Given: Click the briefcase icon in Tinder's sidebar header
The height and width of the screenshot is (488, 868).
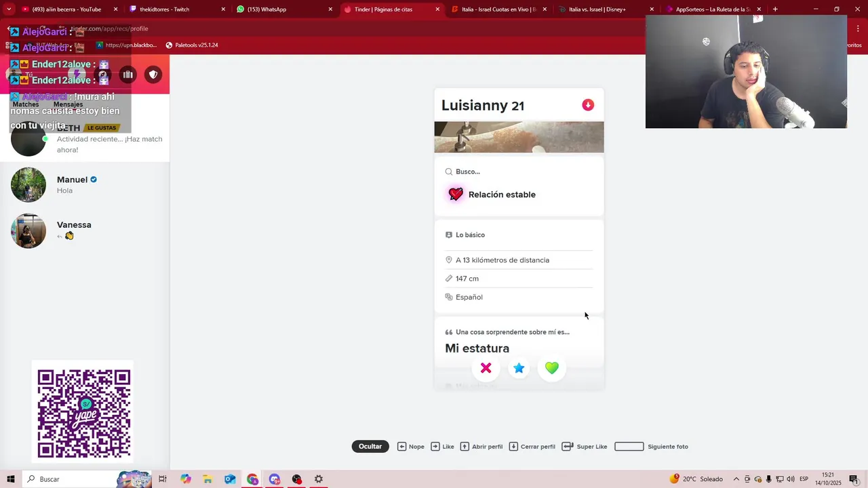Looking at the screenshot, I should coord(127,75).
